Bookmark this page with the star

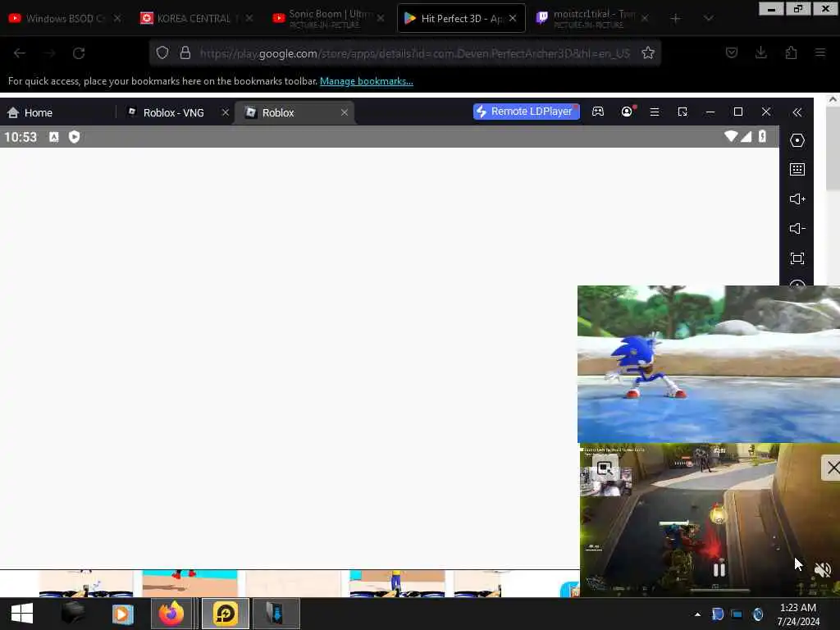[648, 52]
